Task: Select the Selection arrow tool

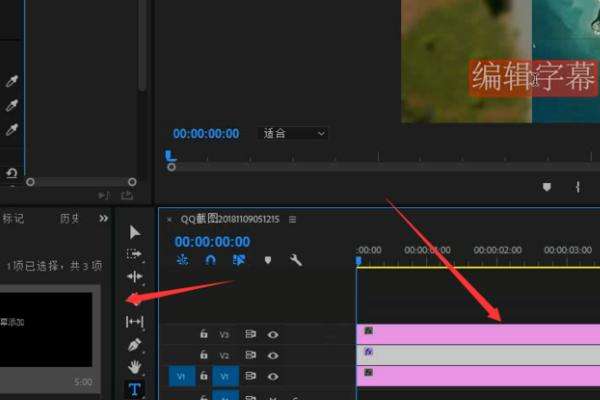Action: (x=135, y=232)
